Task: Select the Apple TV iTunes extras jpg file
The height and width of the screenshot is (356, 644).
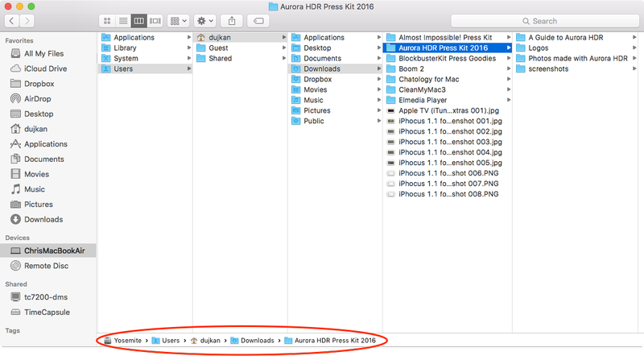Action: [448, 110]
